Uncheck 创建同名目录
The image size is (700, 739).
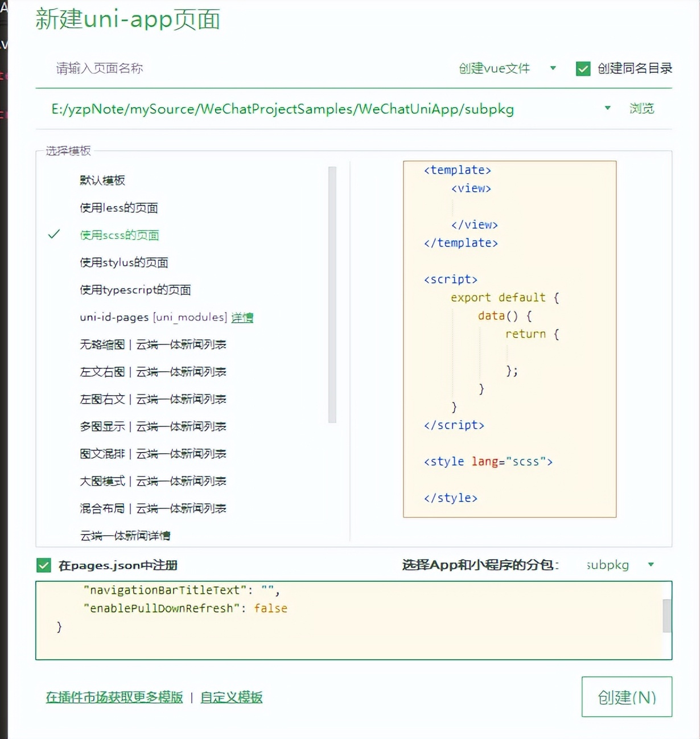pos(583,68)
